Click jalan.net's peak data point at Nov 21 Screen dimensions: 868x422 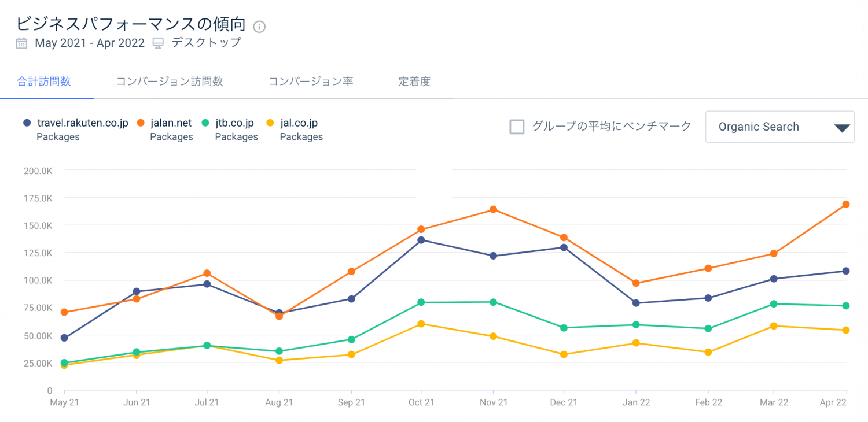[x=492, y=209]
